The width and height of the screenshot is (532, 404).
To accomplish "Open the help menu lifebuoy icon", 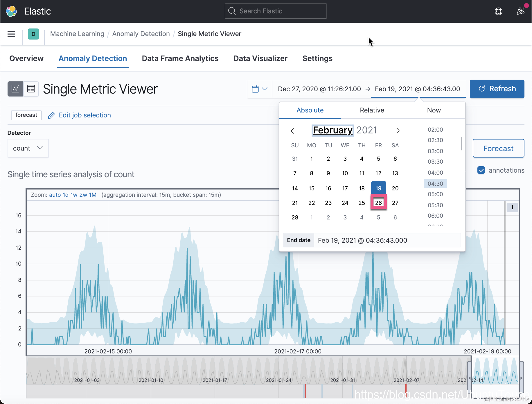I will [x=498, y=11].
